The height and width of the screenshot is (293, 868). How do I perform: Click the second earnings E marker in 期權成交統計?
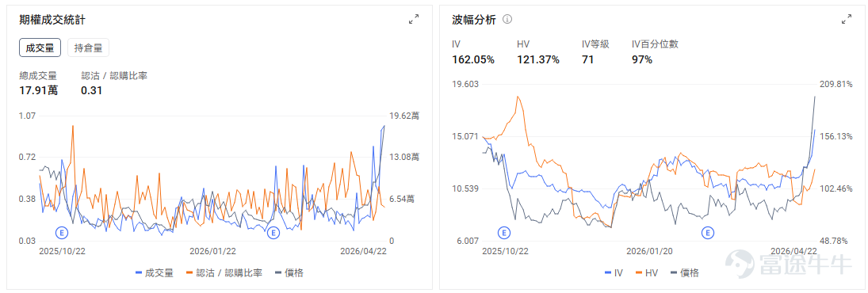pyautogui.click(x=273, y=233)
